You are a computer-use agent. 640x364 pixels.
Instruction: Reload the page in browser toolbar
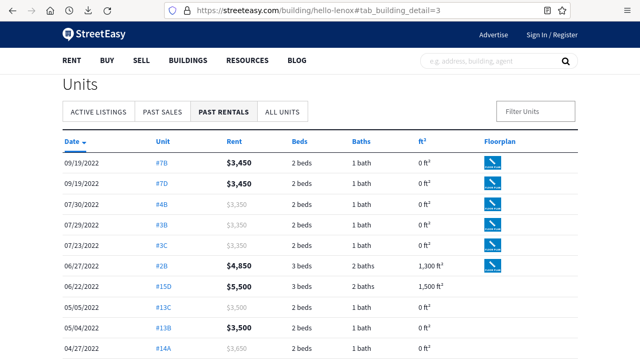click(107, 11)
